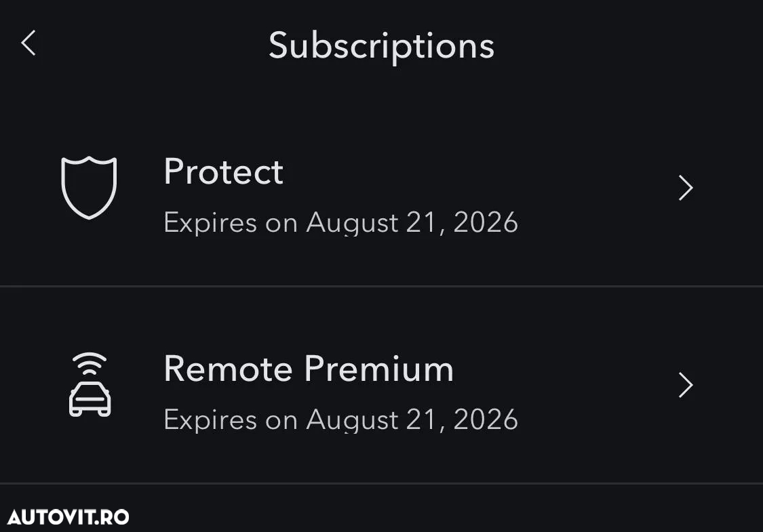This screenshot has width=763, height=532.
Task: Click the year 2026 under Protect
Action: (486, 223)
